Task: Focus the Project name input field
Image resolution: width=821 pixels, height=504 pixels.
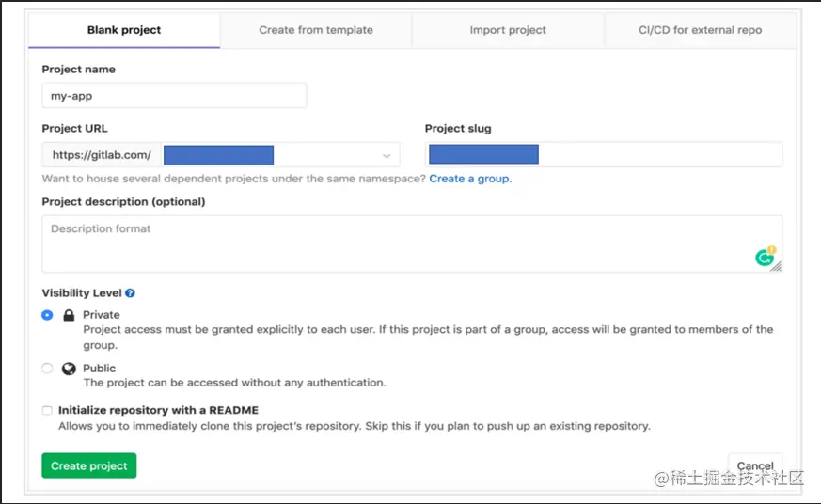Action: point(174,96)
